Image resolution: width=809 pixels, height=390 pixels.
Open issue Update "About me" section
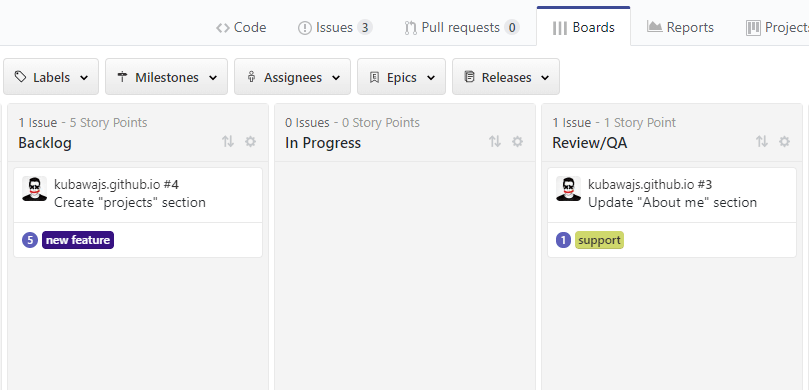[672, 202]
